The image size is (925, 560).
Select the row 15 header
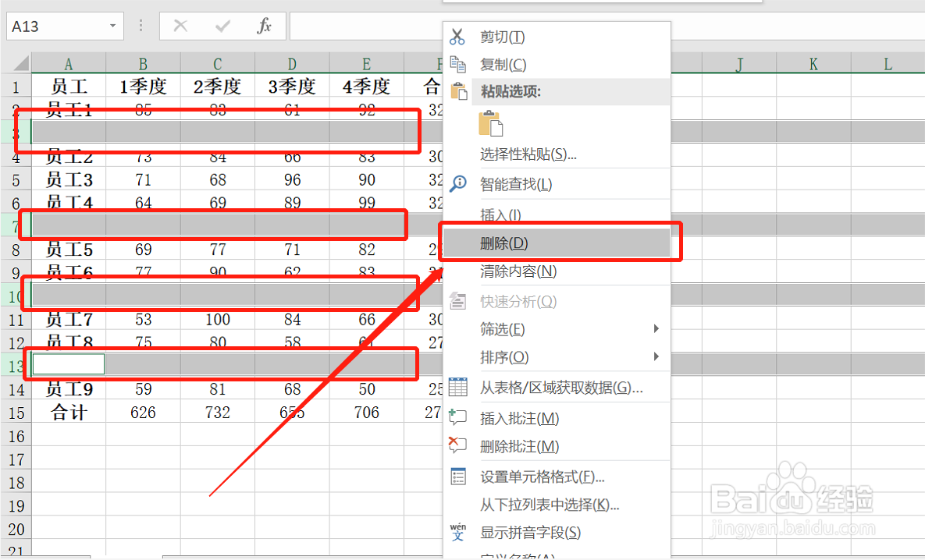click(16, 411)
